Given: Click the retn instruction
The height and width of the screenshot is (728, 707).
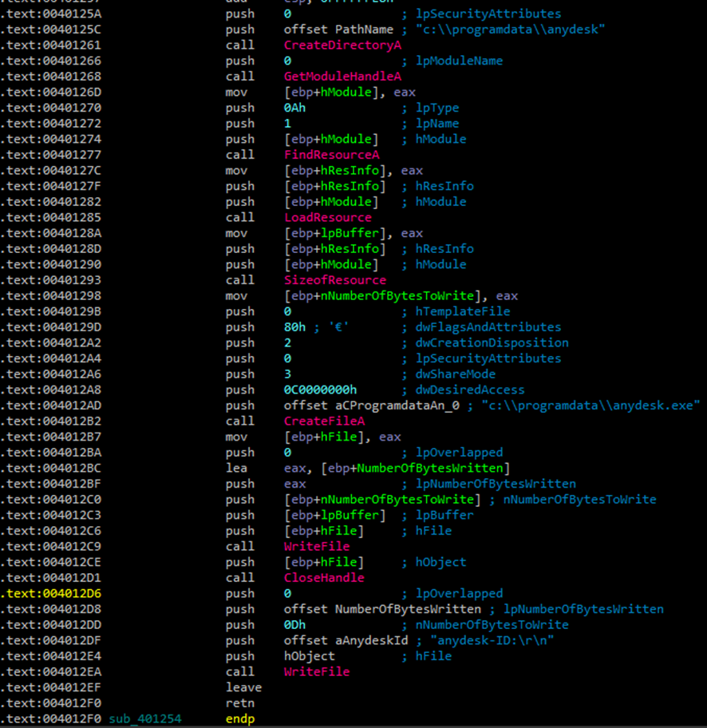Looking at the screenshot, I should 240,703.
